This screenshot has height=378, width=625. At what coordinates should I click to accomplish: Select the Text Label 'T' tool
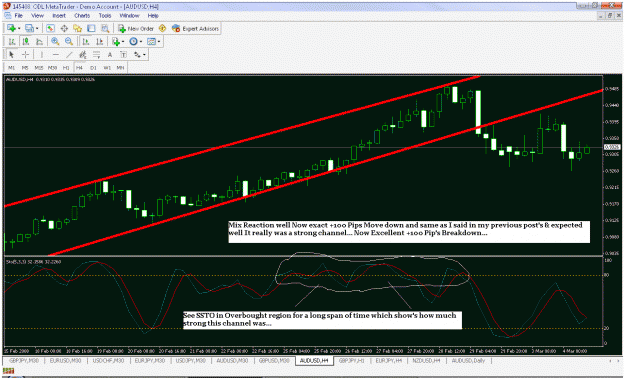pyautogui.click(x=124, y=55)
